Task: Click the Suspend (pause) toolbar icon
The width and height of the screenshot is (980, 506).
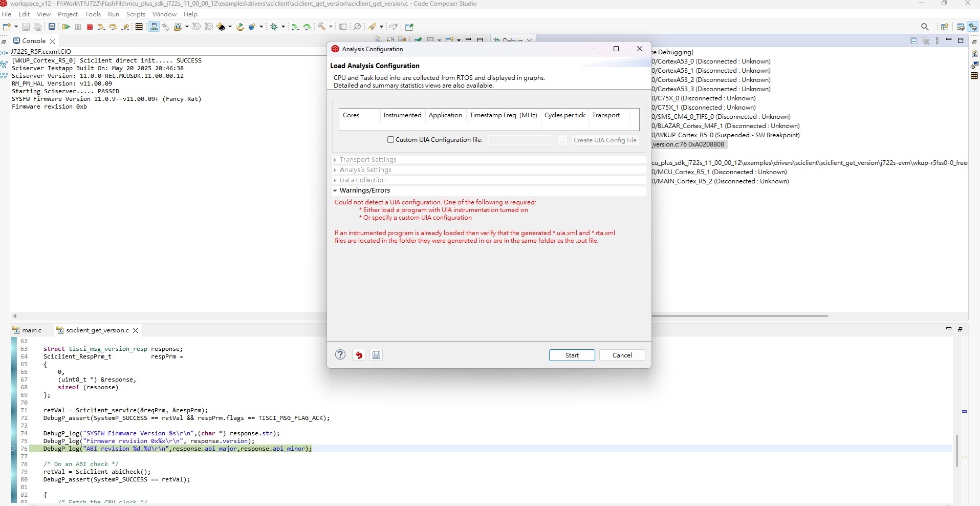Action: tap(78, 27)
